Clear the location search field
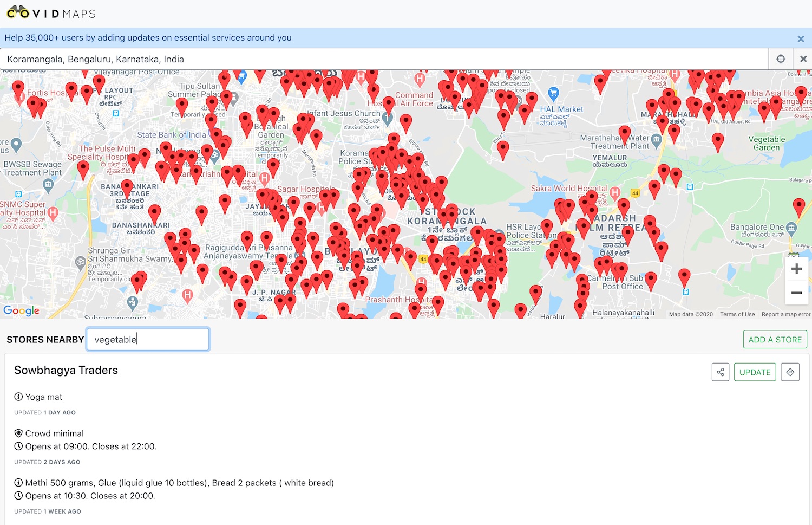The image size is (812, 525). click(803, 59)
